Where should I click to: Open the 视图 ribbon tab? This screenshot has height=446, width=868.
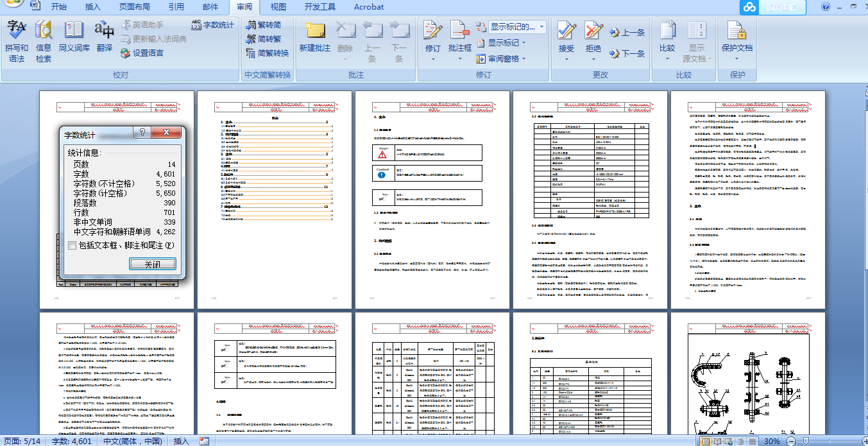[278, 7]
